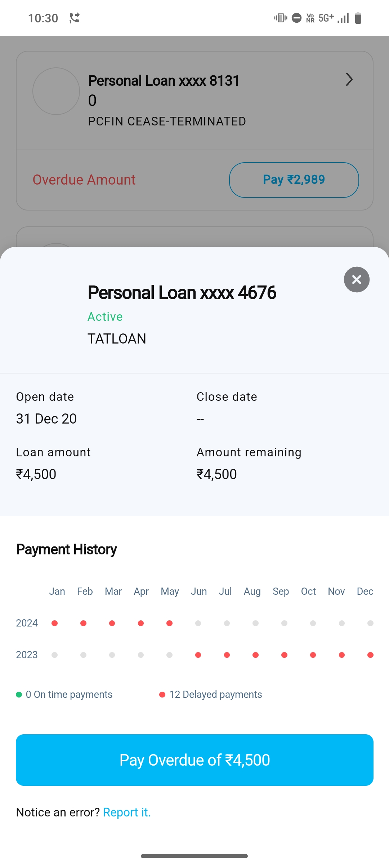The height and width of the screenshot is (868, 389).
Task: Tap the vibrate mode status icon
Action: [281, 18]
